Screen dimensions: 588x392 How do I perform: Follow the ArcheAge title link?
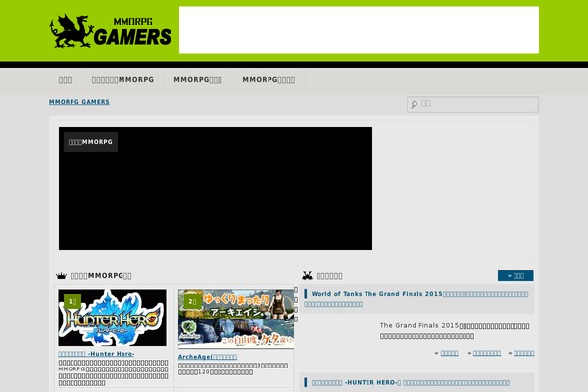coord(208,357)
